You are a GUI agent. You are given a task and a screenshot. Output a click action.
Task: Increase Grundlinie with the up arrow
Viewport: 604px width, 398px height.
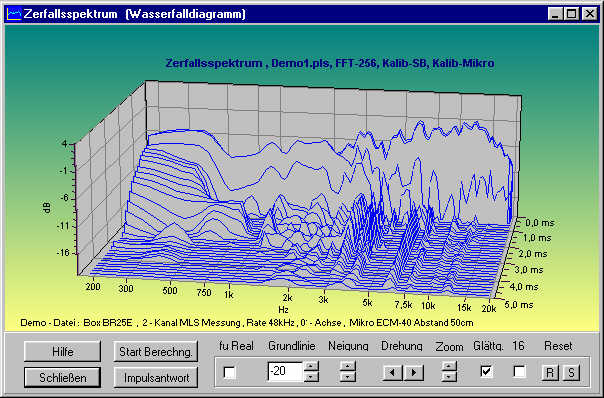pos(311,366)
